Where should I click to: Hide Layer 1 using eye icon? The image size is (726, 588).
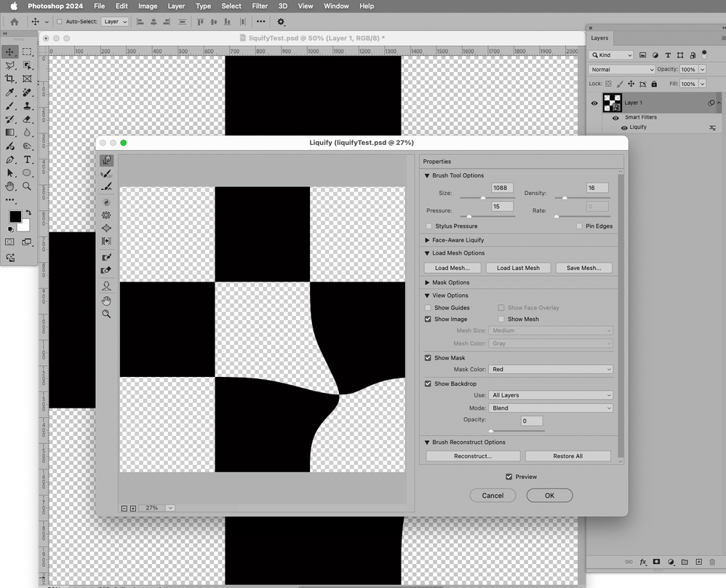click(594, 103)
